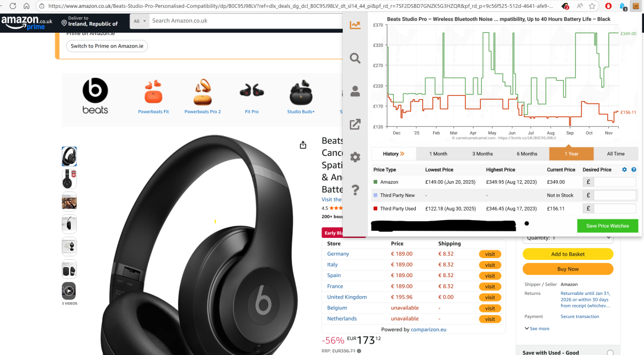Select the second product image thumbnail
Screen dimensions: 644x355
[69, 179]
